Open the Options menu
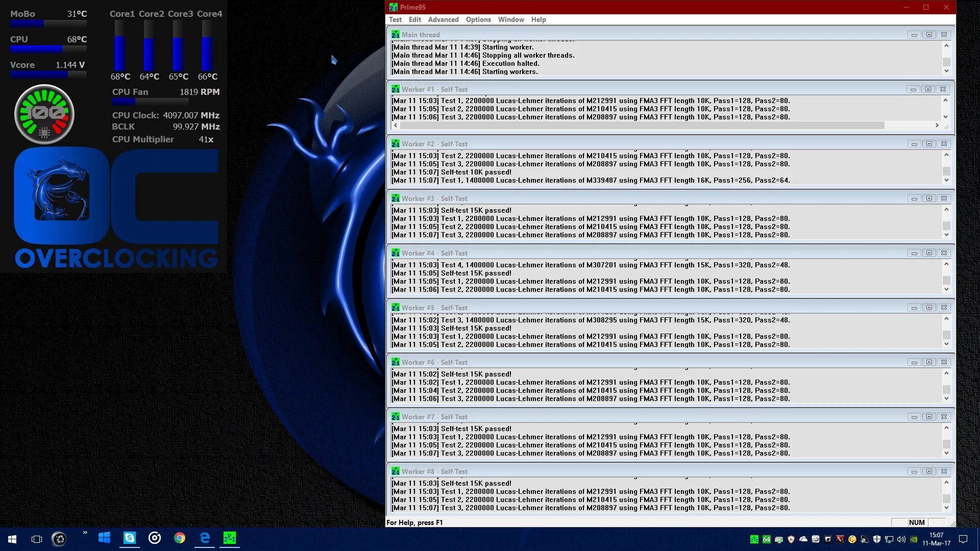The width and height of the screenshot is (980, 551). coord(478,19)
